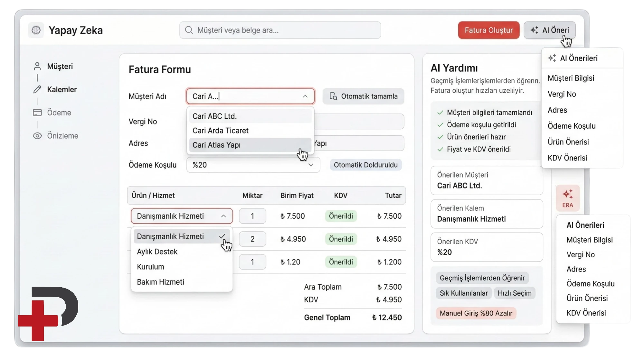Collapse the Danışmanlık Hizmeti product dropdown
Image resolution: width=644 pixels, height=359 pixels.
(223, 216)
